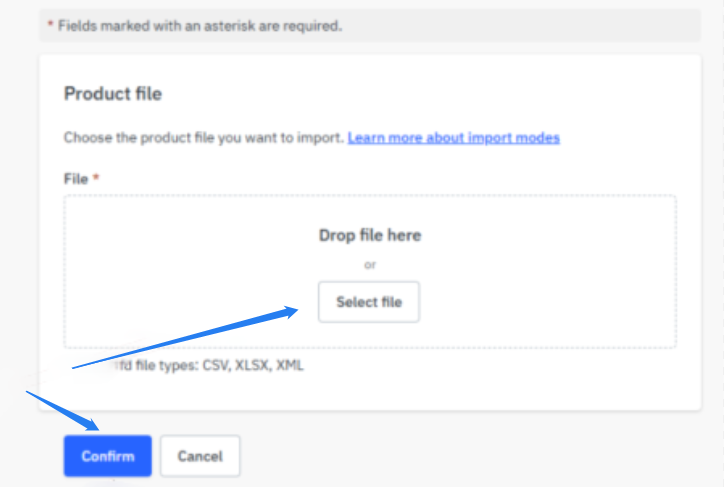
Task: Click the 'or' separator in drop zone
Action: point(369,265)
